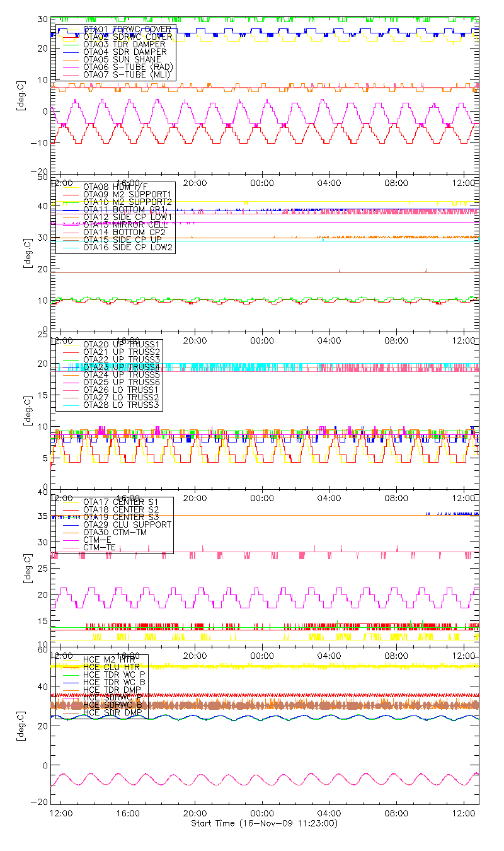Click OTA03 TDR DAMPER in the legend
504x851 pixels.
pyautogui.click(x=124, y=45)
